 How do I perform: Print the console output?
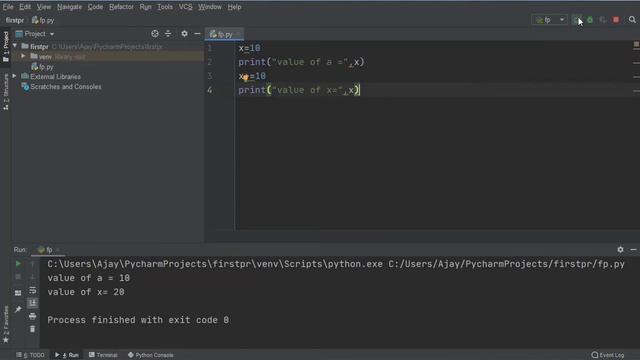(x=32, y=316)
